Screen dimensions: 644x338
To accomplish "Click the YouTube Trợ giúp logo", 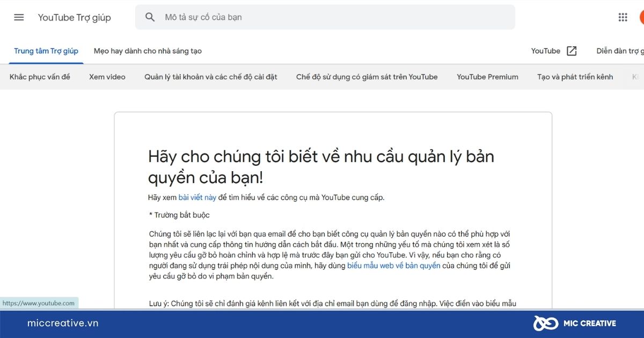I will pos(74,17).
